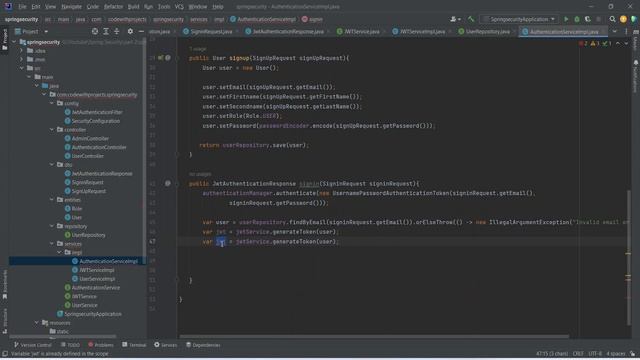Open the Problems tool window
Screen dimensions: 640x360
pyautogui.click(x=101, y=345)
